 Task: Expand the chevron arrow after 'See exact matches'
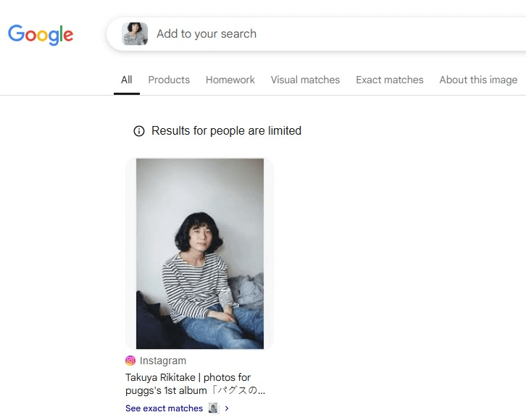[x=227, y=408]
